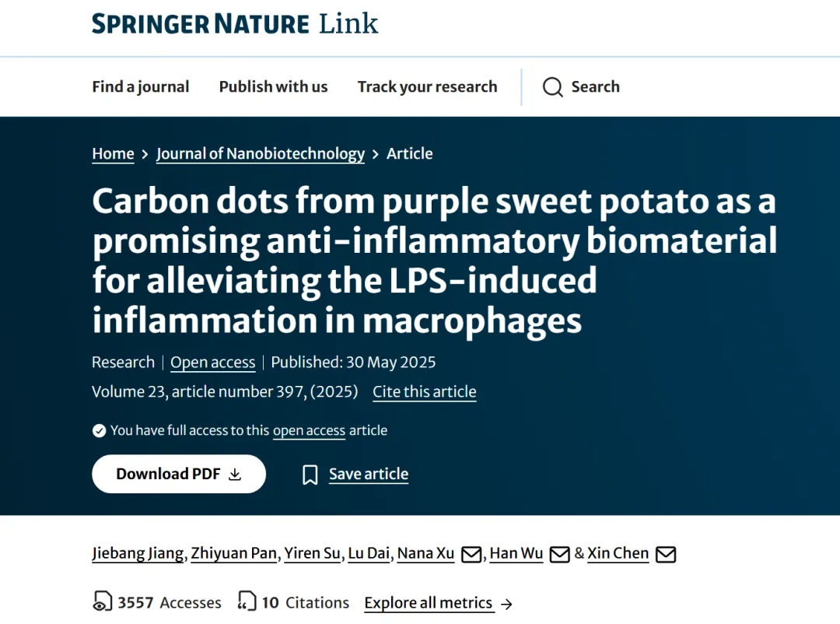
Task: Open Find a journal menu
Action: (x=141, y=87)
